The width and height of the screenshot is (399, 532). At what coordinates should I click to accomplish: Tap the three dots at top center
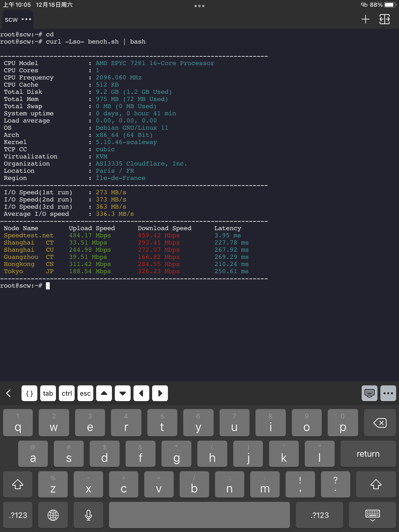tap(199, 6)
